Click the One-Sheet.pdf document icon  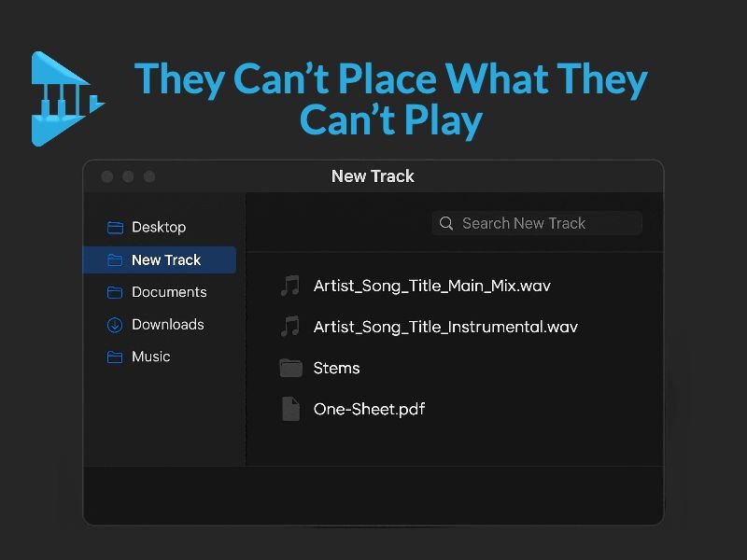tap(290, 409)
